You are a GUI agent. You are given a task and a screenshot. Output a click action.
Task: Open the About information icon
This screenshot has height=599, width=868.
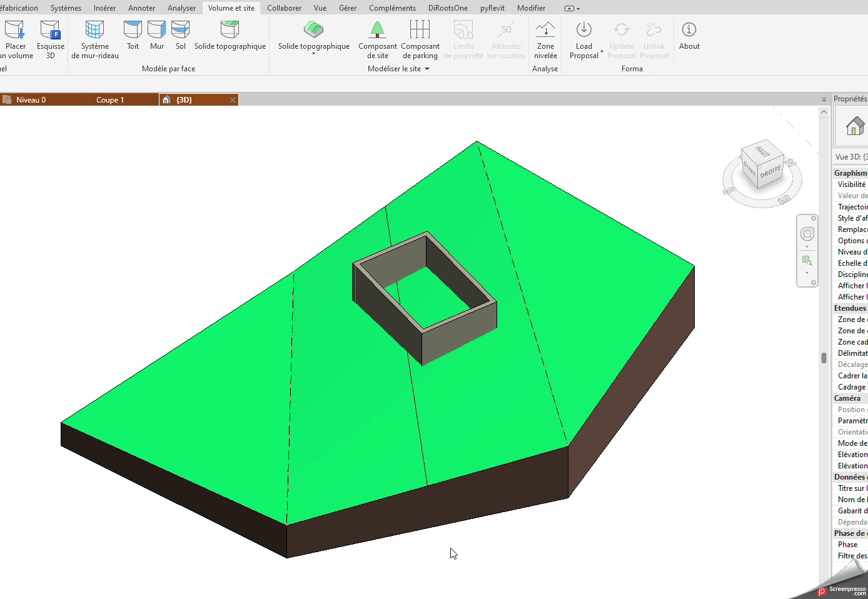point(689,36)
